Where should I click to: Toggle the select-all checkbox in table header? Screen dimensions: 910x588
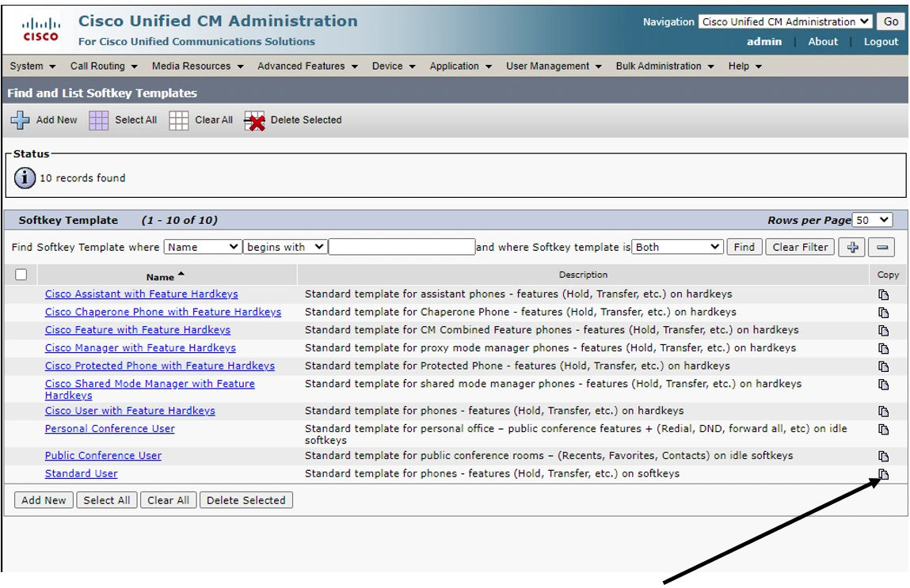(x=21, y=275)
